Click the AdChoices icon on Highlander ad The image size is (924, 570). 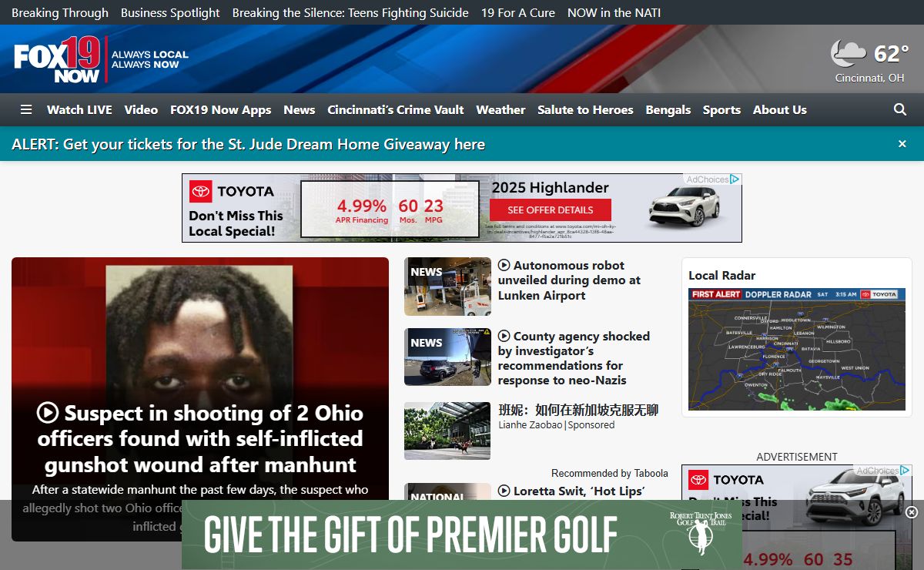735,179
